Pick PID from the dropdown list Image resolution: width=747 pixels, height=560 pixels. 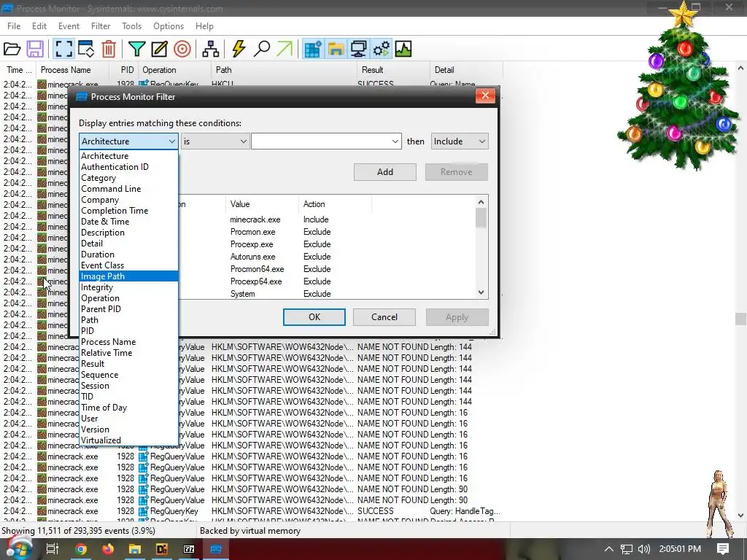point(128,331)
